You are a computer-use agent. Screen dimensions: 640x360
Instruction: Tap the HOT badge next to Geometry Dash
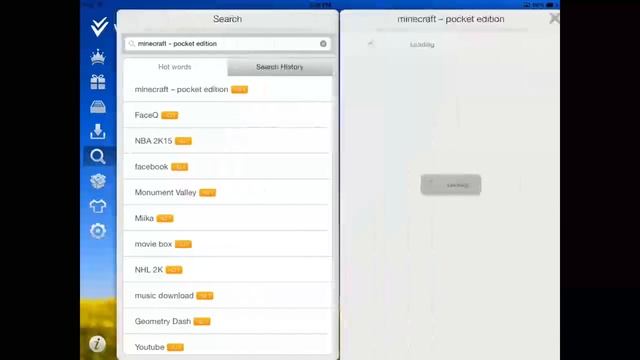202,322
